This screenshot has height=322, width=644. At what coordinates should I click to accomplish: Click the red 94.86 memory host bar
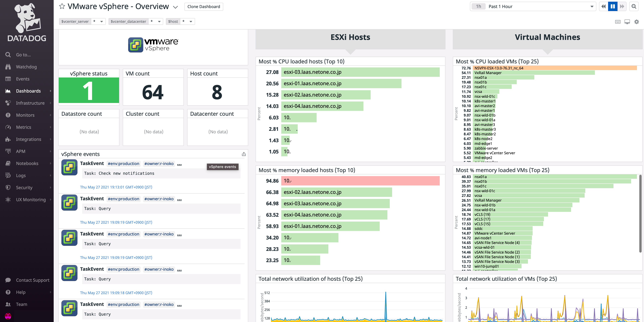click(360, 181)
